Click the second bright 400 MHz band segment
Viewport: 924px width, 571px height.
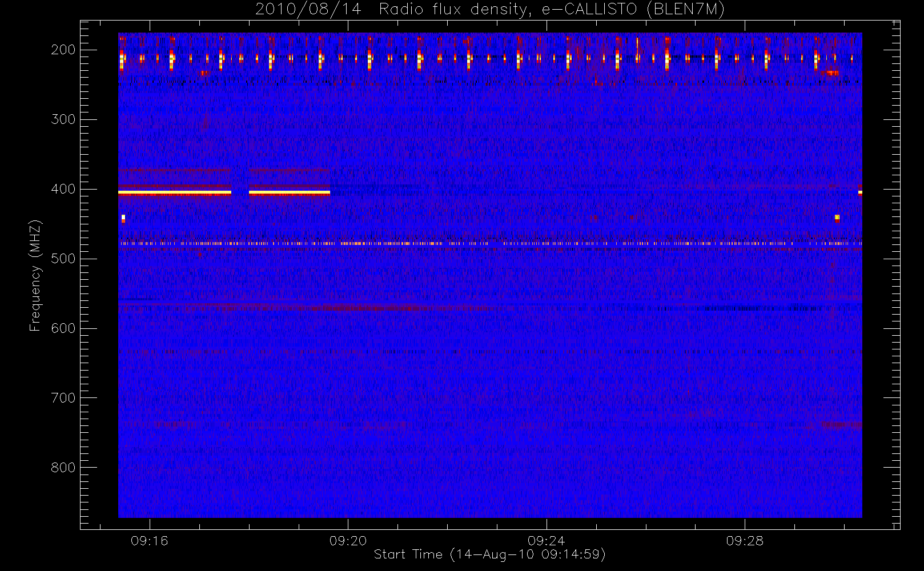coord(290,193)
